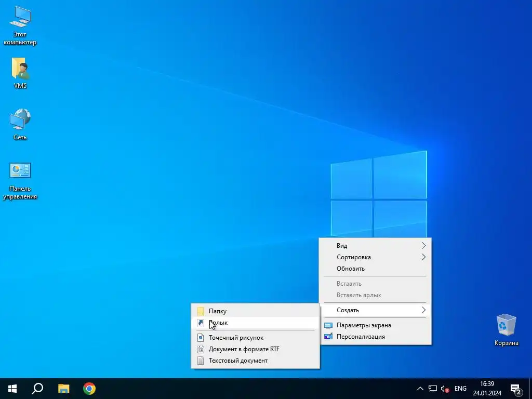
Task: Create a 'Документ в формате RTF'
Action: point(255,349)
